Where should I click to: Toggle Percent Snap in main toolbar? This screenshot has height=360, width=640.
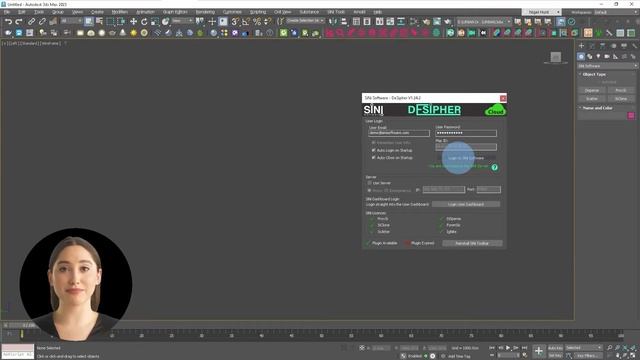257,21
